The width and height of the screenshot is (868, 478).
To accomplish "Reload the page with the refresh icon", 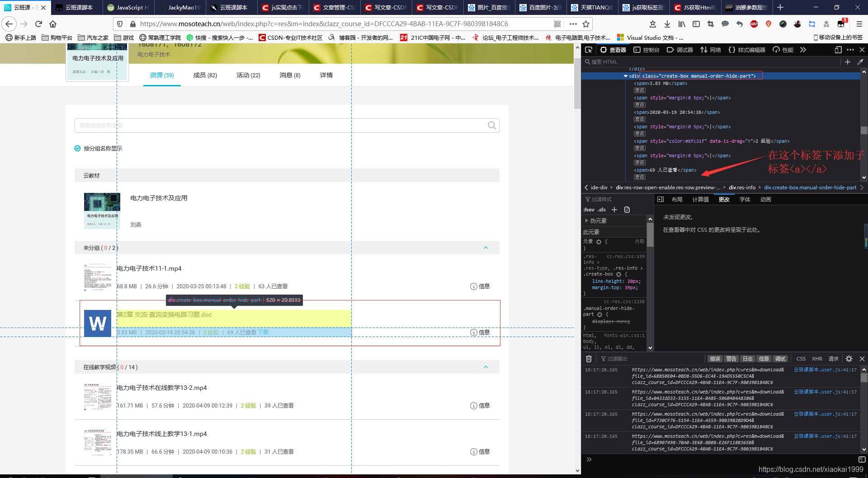I will [x=38, y=24].
